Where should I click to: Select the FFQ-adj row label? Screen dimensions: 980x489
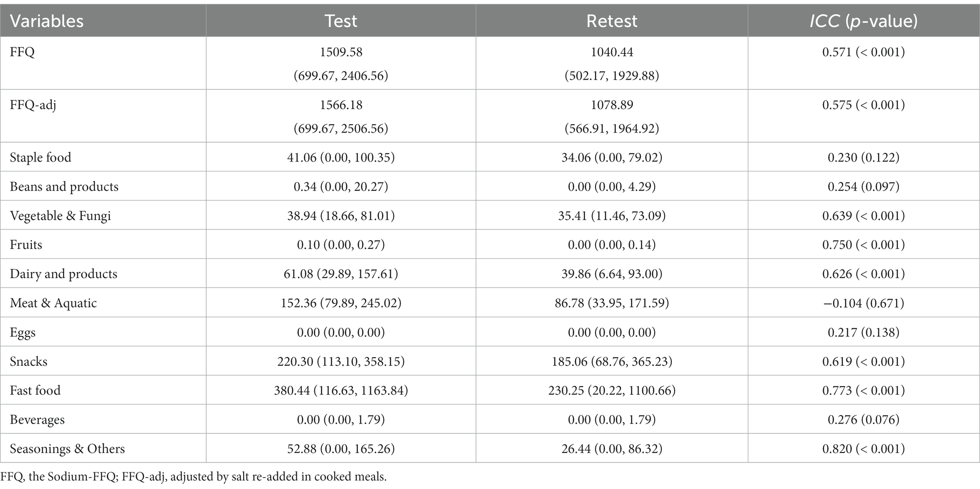click(33, 105)
